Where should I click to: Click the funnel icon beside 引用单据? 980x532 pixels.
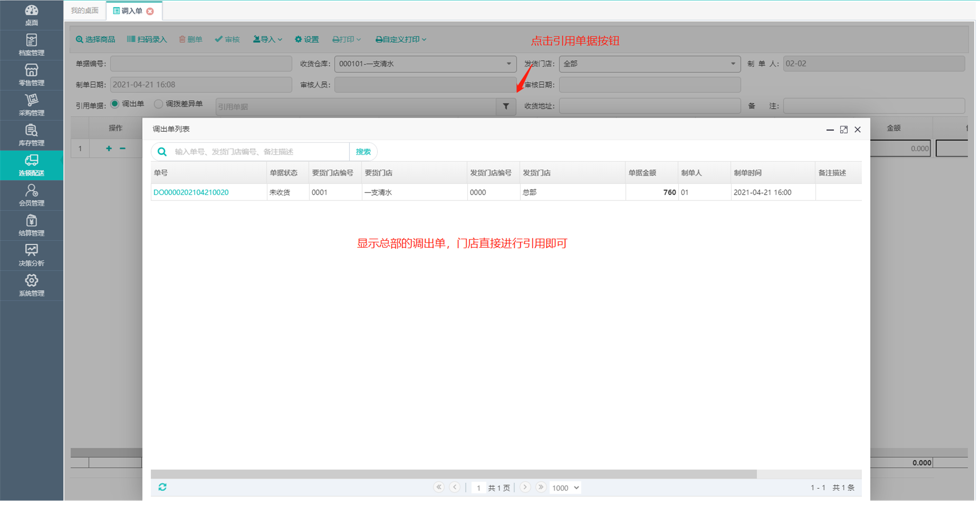tap(506, 107)
